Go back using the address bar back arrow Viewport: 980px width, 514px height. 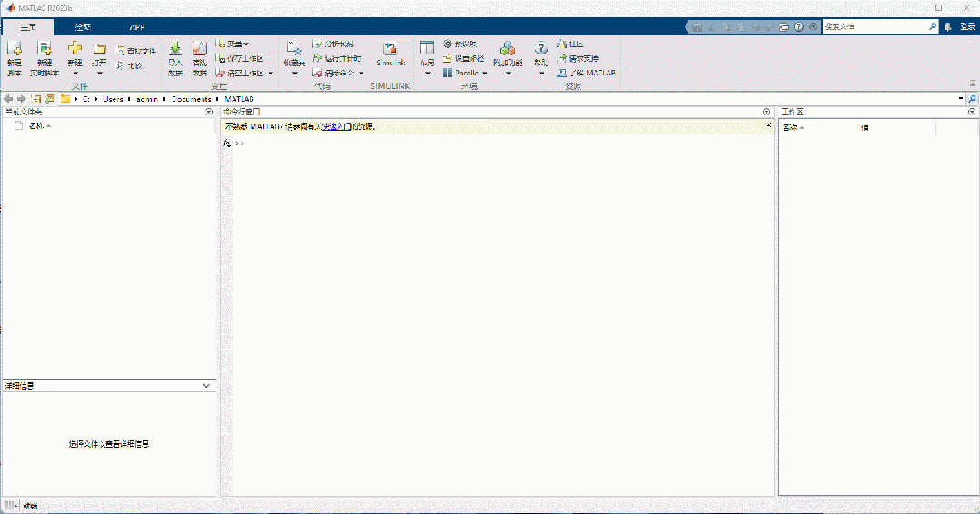click(8, 99)
